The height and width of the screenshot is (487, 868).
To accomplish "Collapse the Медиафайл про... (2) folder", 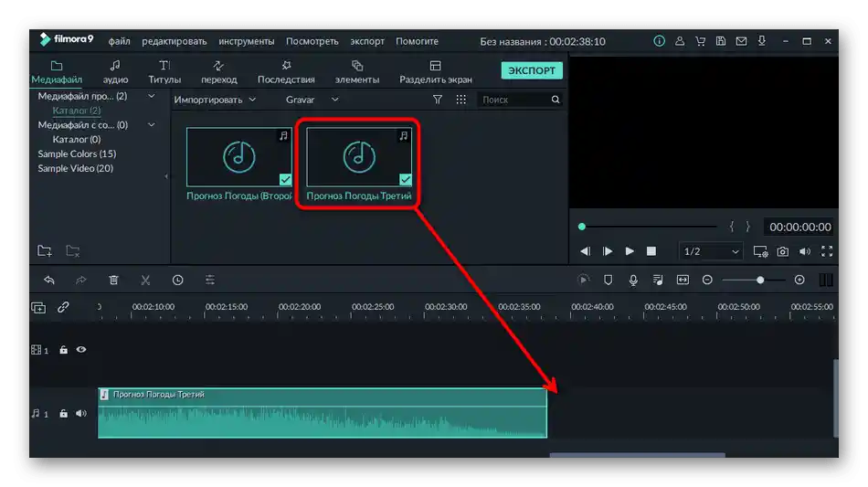I will coord(151,96).
